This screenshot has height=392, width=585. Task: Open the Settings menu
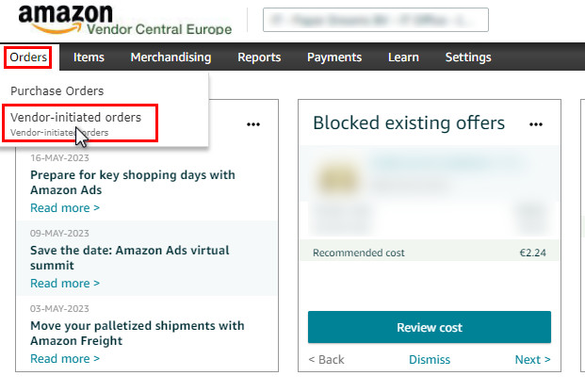[468, 57]
